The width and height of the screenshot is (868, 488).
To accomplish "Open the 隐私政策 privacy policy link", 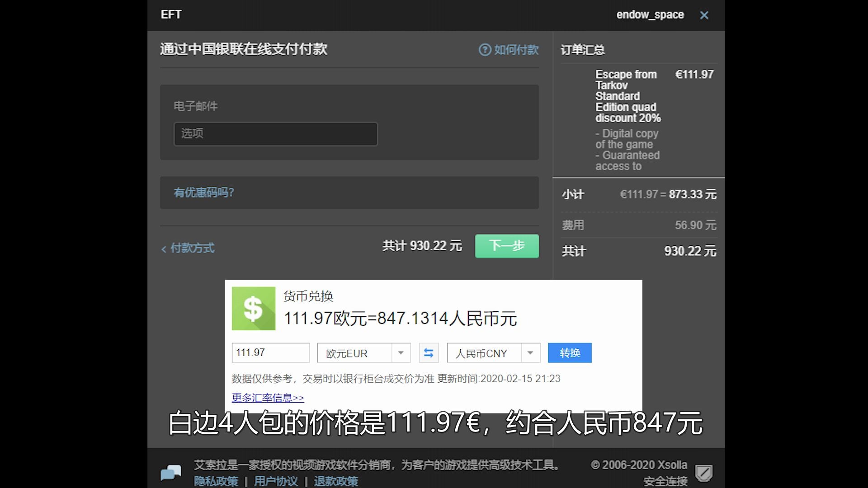I will 216,481.
